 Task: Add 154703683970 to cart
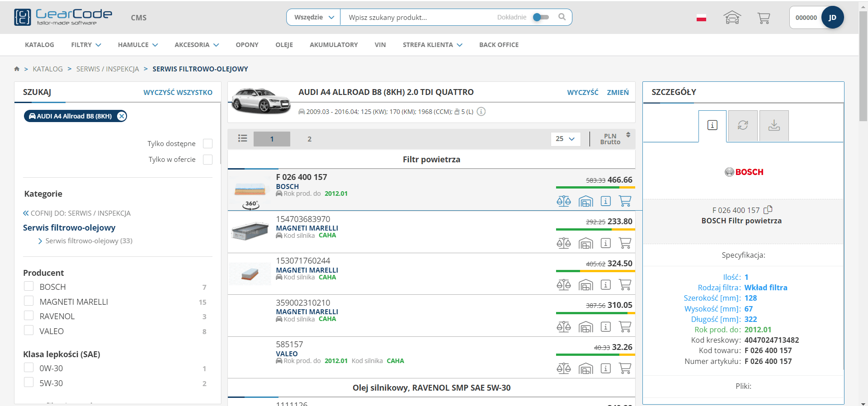click(x=625, y=243)
